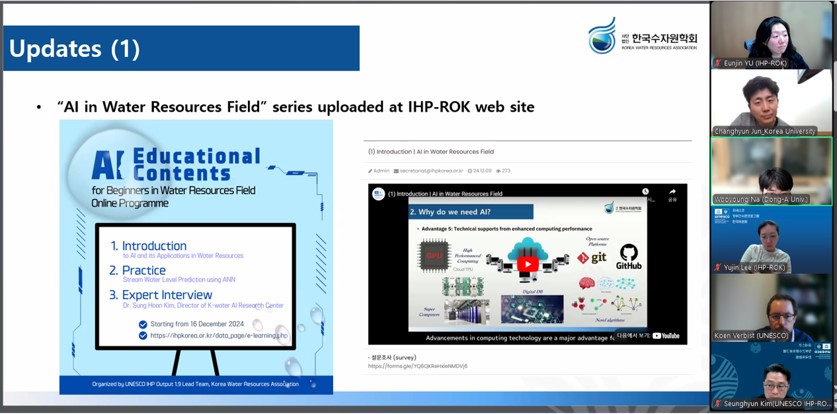
Task: Click muted microphone icon beside Seunghyun Kim
Action: pyautogui.click(x=717, y=403)
